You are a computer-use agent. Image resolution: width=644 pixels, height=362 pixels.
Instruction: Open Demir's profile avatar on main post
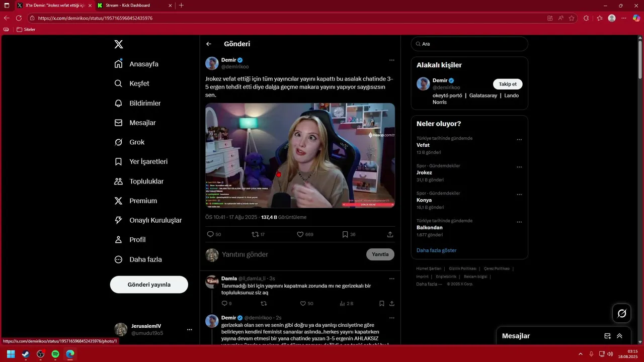(212, 63)
